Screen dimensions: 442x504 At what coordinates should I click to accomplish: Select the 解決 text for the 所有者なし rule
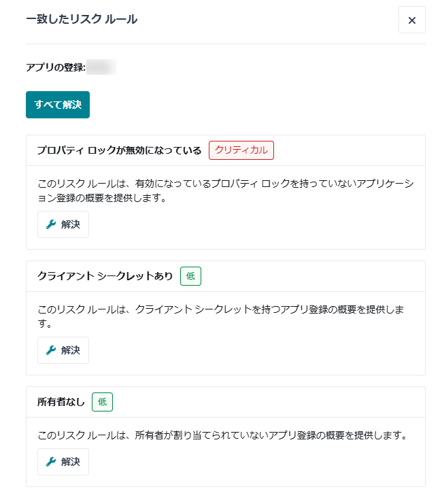[71, 462]
